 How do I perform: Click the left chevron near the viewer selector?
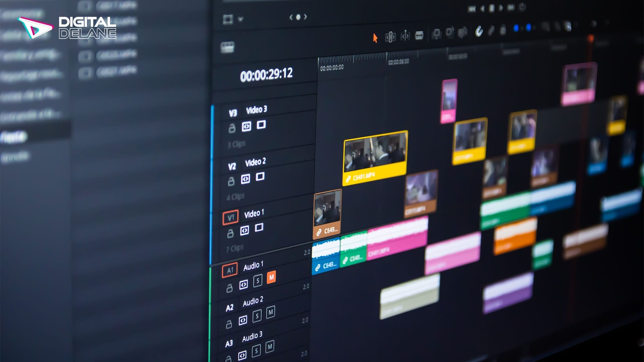pos(291,17)
